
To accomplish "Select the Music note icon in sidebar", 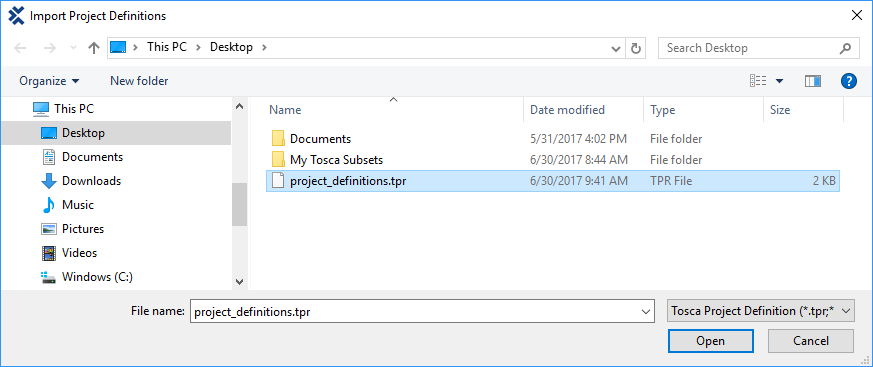I will (x=49, y=205).
